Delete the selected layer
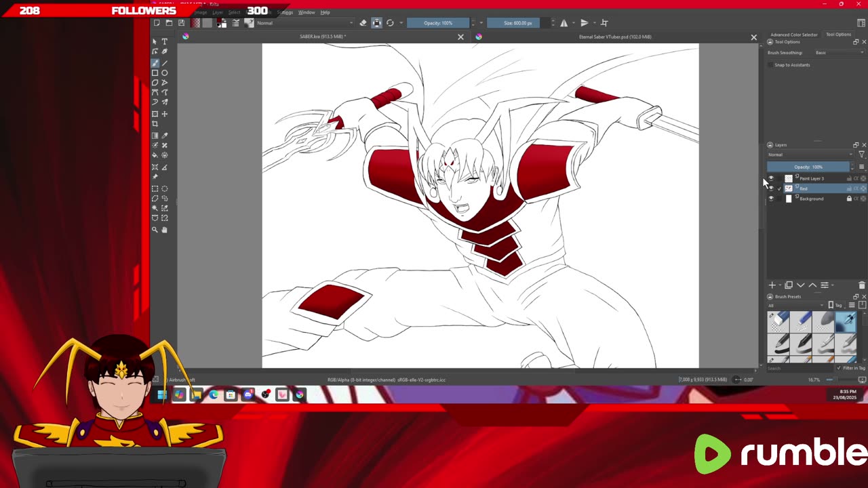Image resolution: width=868 pixels, height=488 pixels. point(862,285)
